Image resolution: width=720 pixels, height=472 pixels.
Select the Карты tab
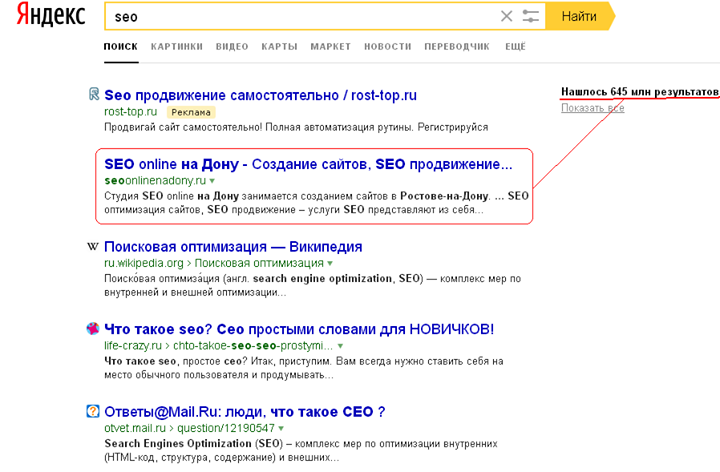(x=279, y=46)
